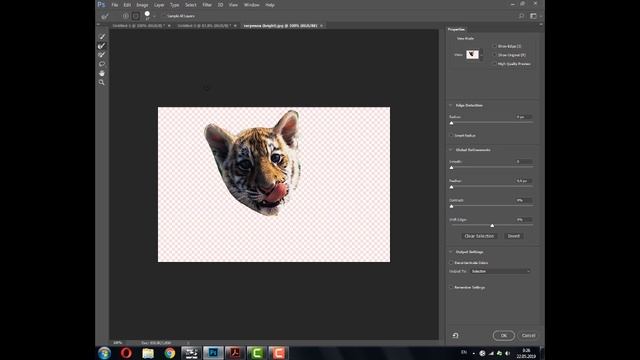The width and height of the screenshot is (640, 360).
Task: Click the search icon in options bar
Action: point(521,16)
